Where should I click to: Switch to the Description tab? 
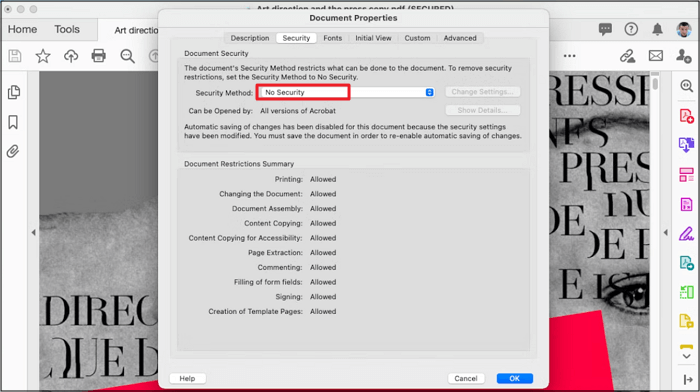(250, 38)
